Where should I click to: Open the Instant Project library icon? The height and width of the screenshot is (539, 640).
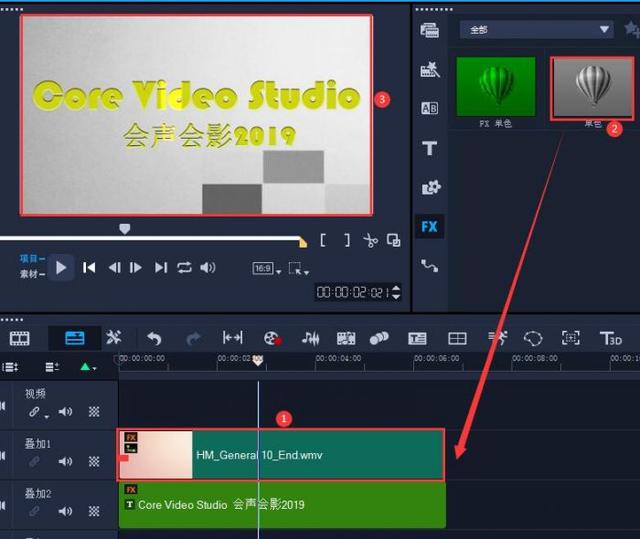pos(430,69)
